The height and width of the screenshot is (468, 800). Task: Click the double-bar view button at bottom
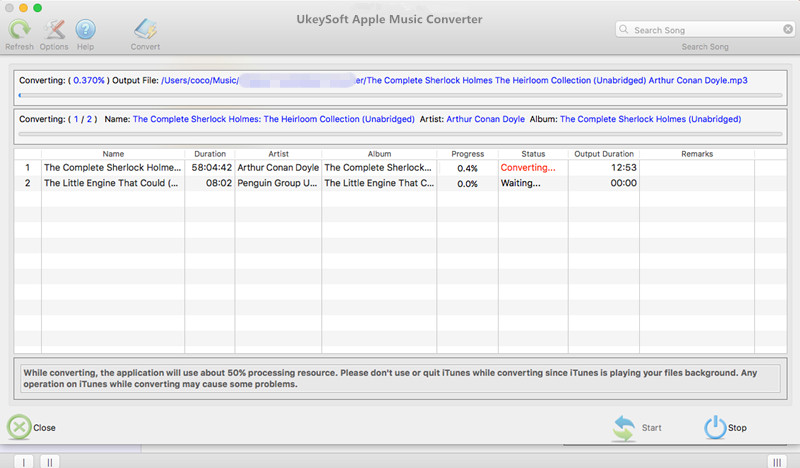click(49, 462)
